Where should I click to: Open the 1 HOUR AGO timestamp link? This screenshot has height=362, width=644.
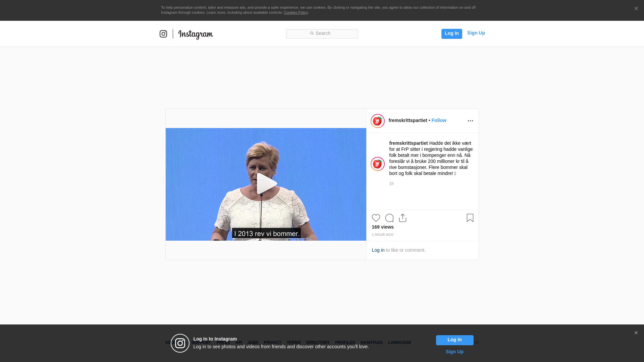click(383, 235)
